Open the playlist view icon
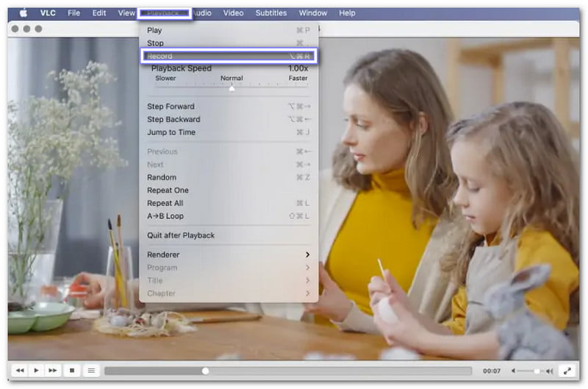This screenshot has height=389, width=588. pos(90,371)
